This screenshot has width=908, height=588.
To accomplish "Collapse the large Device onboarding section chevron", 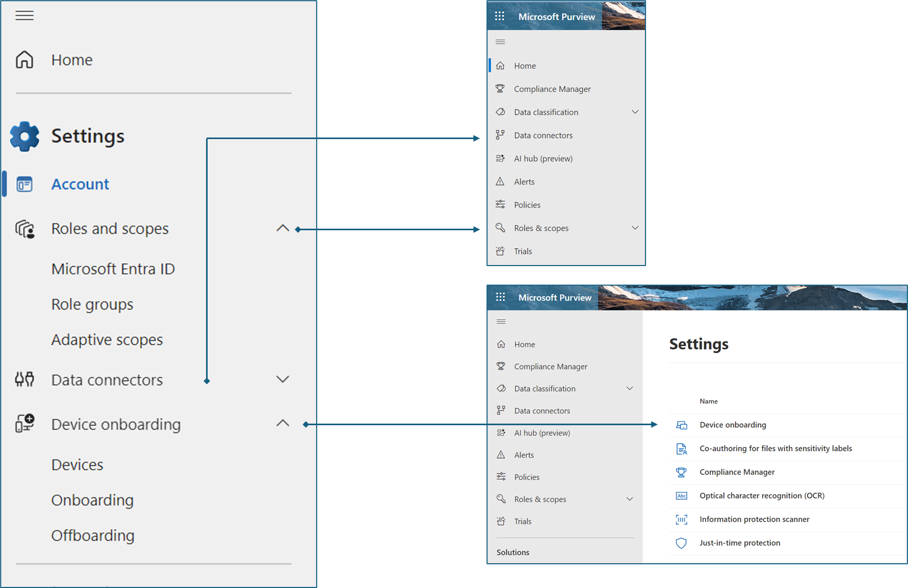I will click(282, 423).
